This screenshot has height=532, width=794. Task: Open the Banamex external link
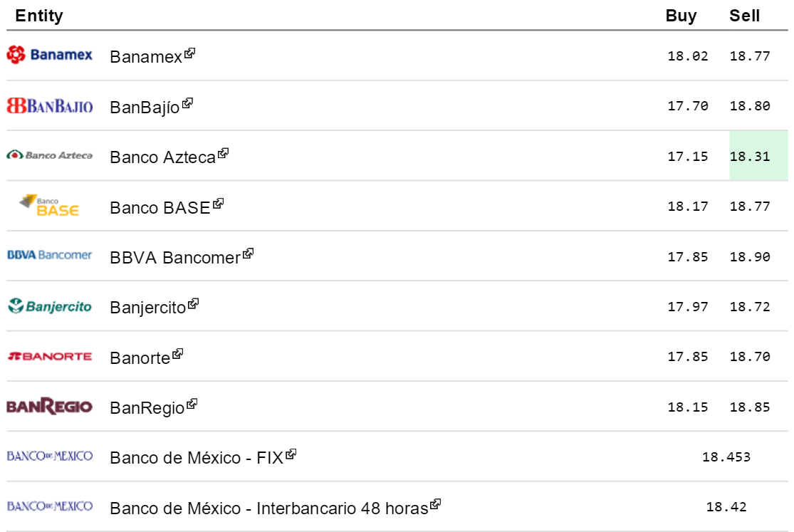pos(146,58)
